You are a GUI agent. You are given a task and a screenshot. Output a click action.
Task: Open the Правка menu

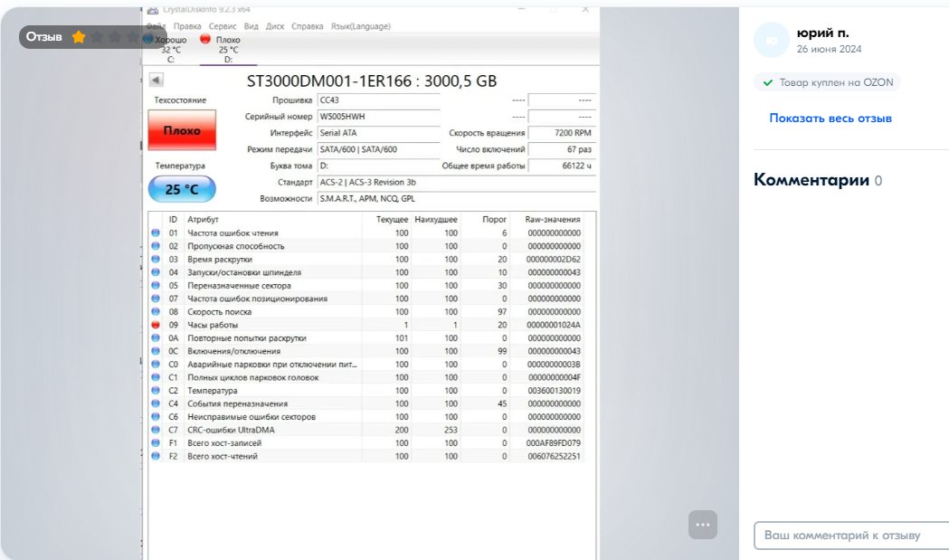tap(187, 26)
